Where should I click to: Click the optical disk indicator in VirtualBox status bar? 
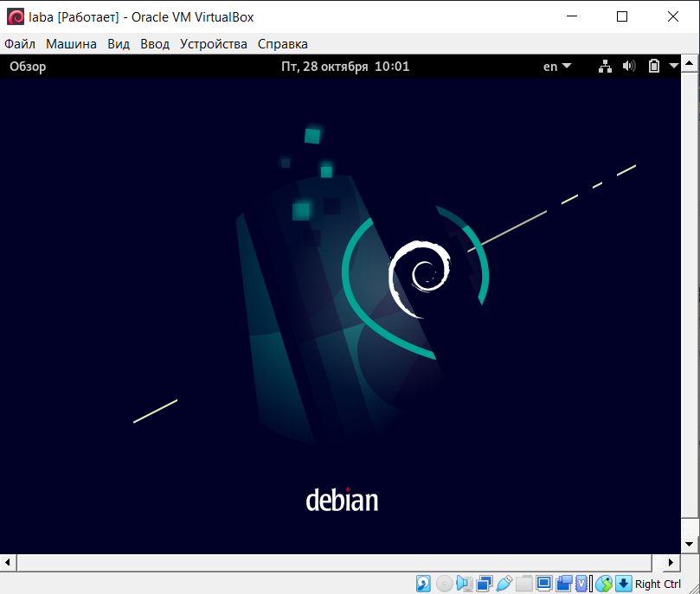click(444, 584)
